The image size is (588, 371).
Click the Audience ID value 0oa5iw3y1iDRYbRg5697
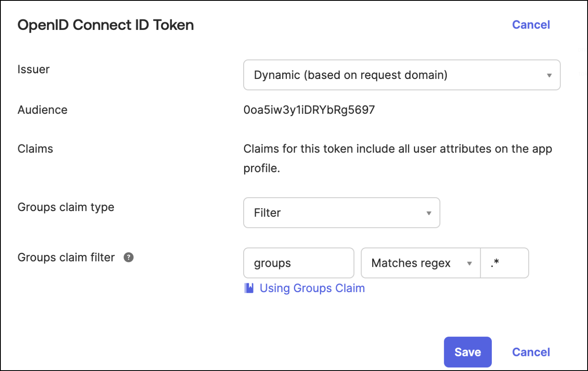pos(309,110)
